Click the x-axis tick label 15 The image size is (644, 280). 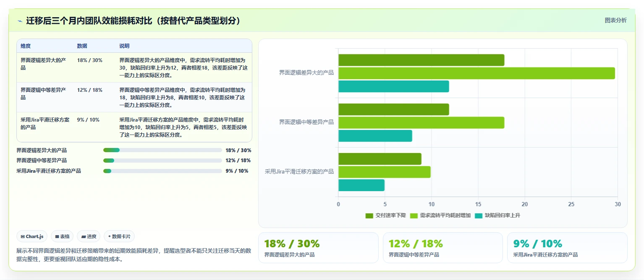[x=478, y=204]
